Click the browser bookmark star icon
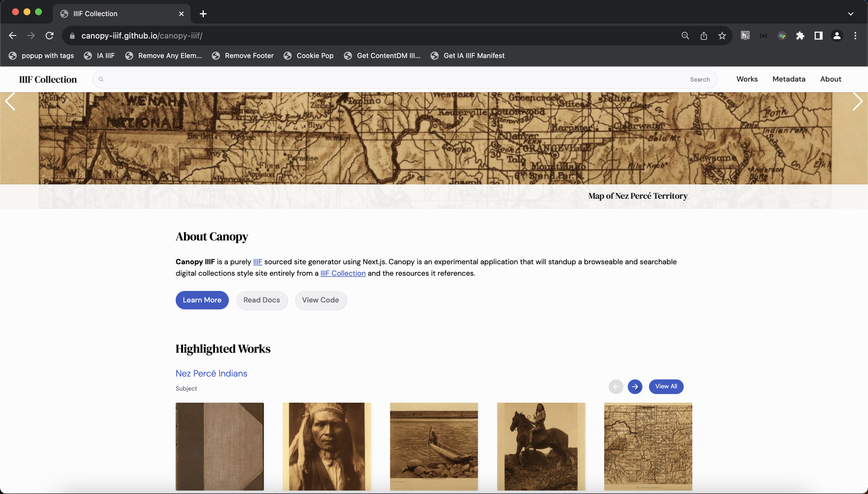The width and height of the screenshot is (868, 494). (721, 36)
